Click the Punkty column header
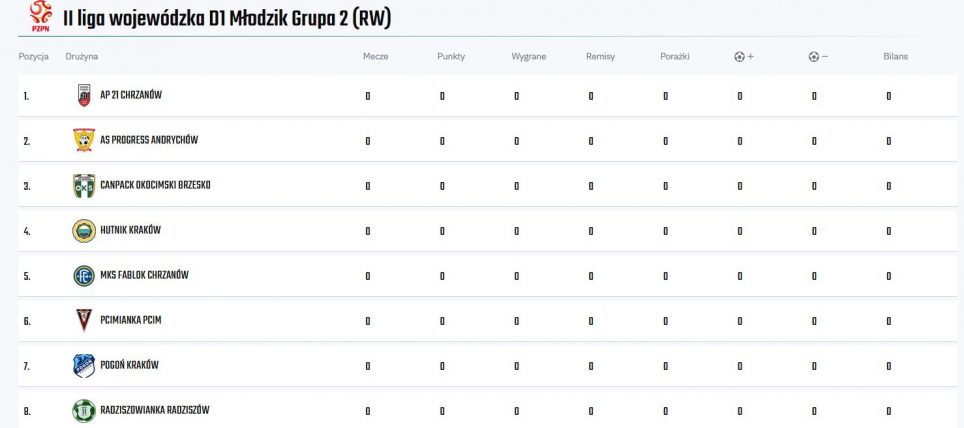The image size is (964, 428). point(451,57)
